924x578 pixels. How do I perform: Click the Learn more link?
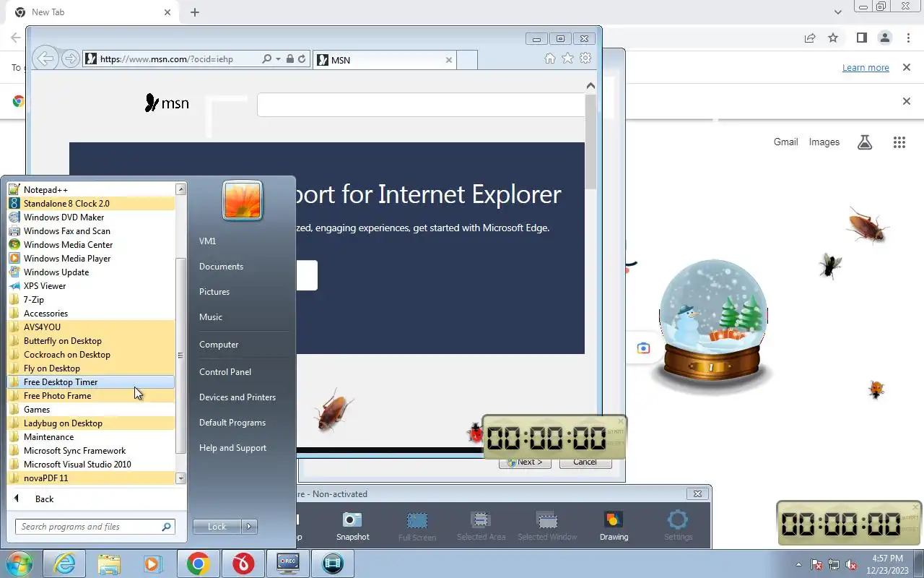(866, 68)
